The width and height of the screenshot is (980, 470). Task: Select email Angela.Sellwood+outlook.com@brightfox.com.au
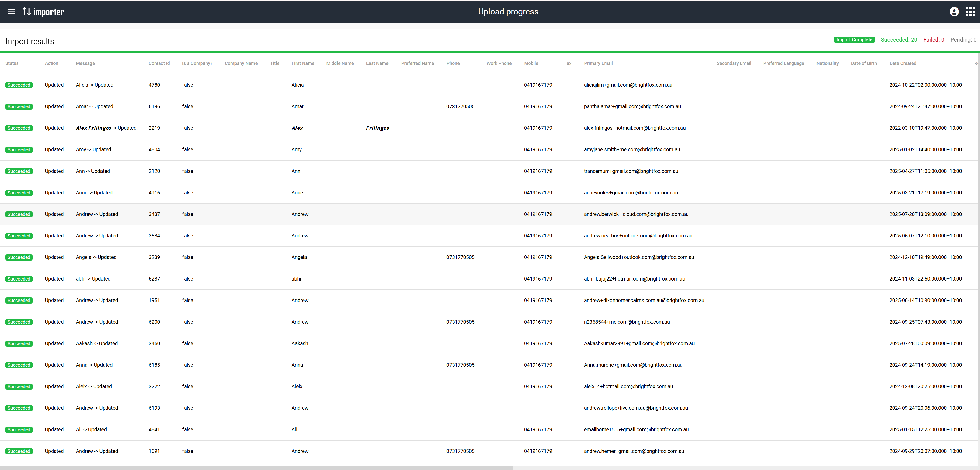point(639,257)
